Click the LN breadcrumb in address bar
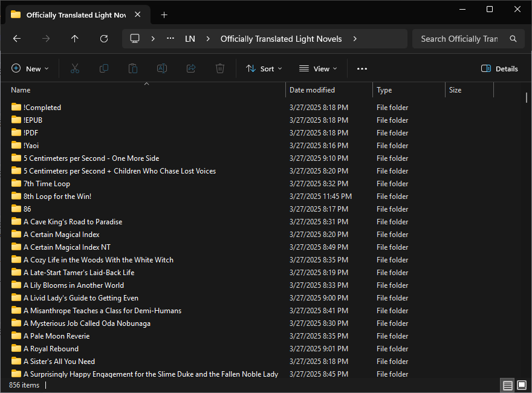532x393 pixels. point(190,39)
